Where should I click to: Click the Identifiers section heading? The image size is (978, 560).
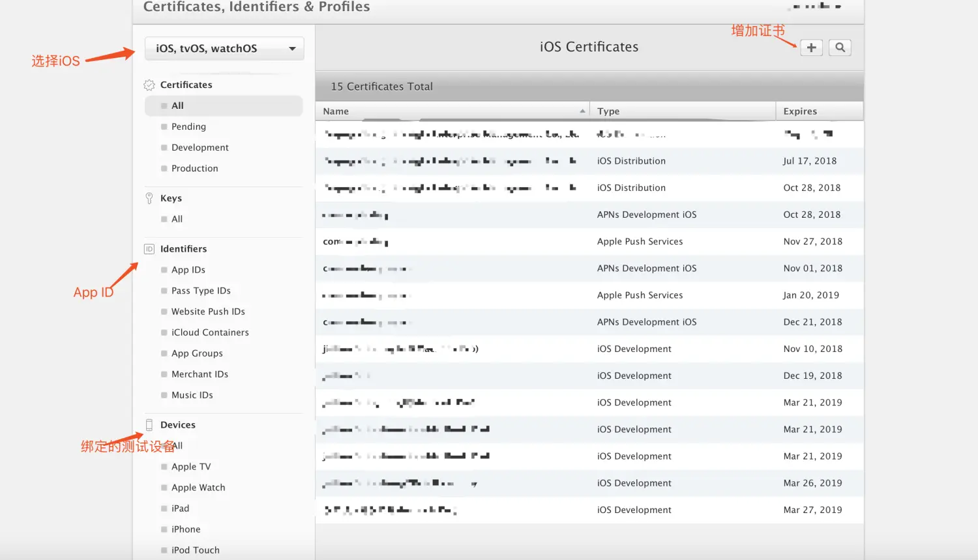[183, 249]
